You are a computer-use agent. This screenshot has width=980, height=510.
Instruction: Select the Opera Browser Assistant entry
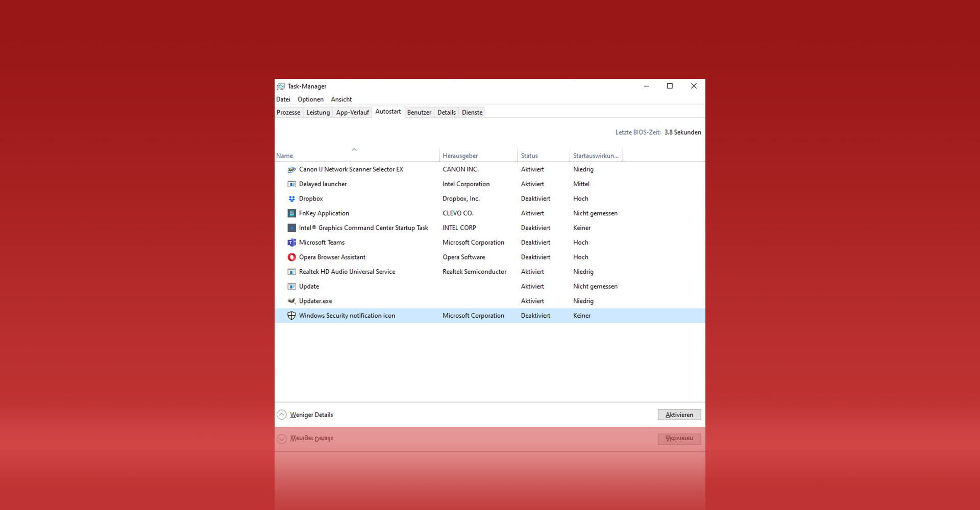click(332, 257)
